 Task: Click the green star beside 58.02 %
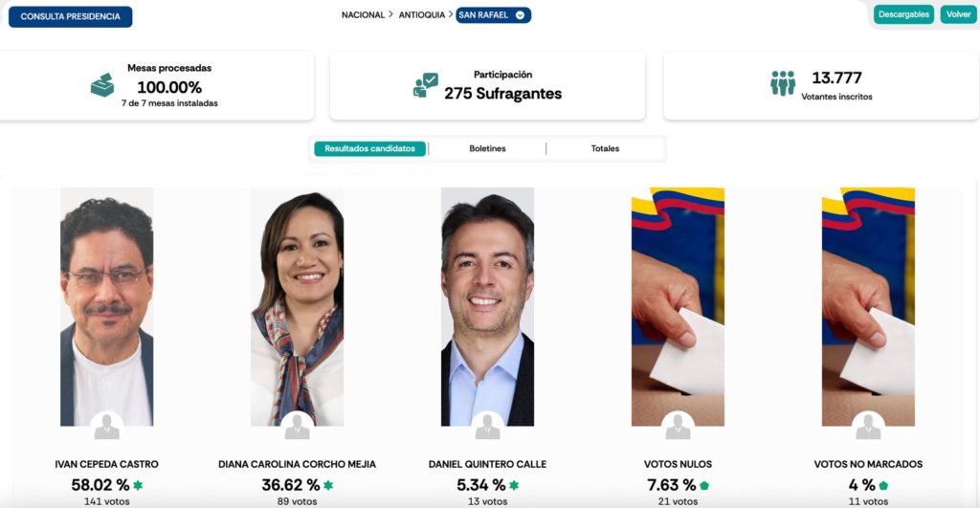pos(138,485)
